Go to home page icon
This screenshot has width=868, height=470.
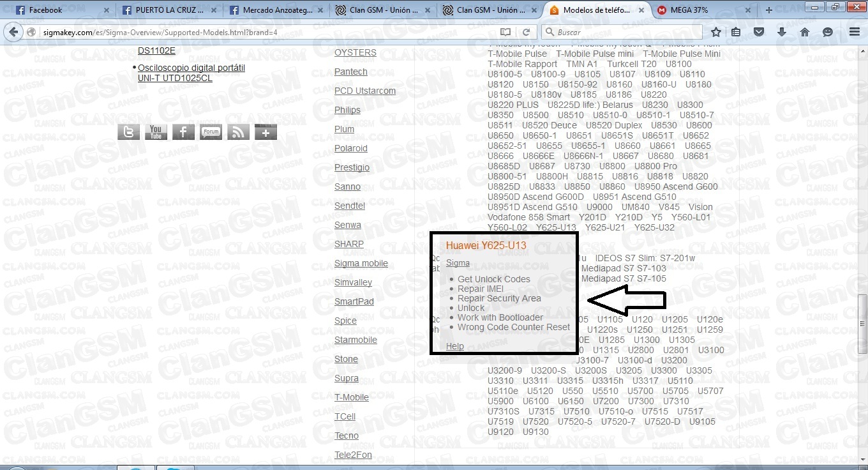[x=805, y=32]
